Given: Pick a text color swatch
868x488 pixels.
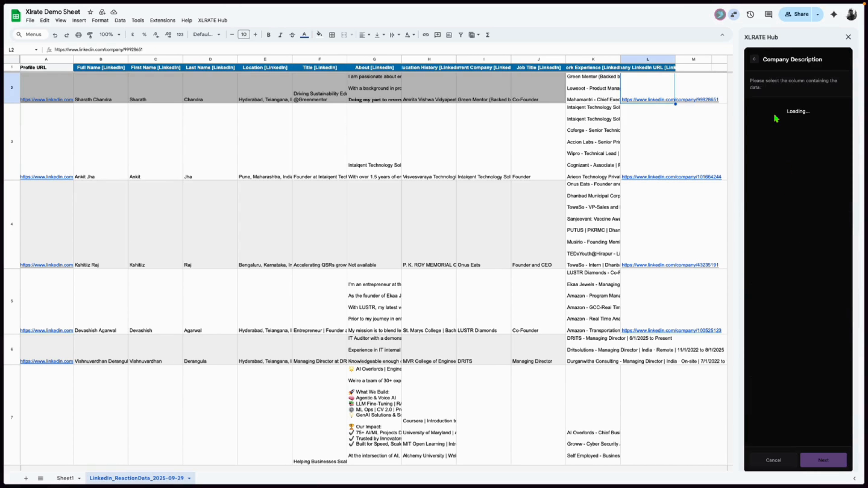Looking at the screenshot, I should coord(304,35).
